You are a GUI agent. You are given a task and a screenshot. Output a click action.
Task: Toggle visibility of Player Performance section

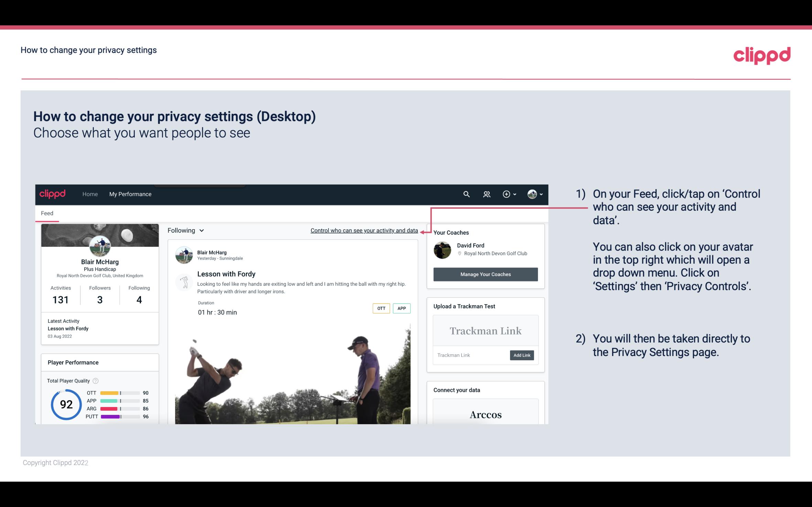pyautogui.click(x=73, y=362)
